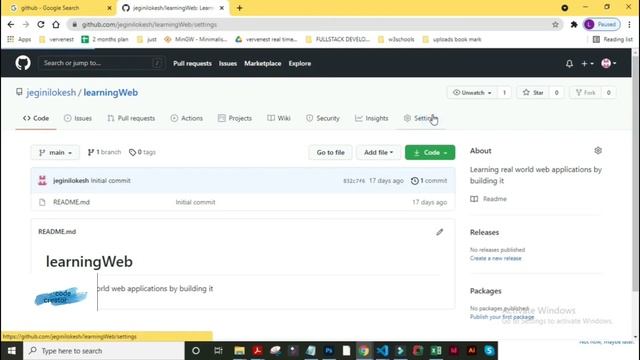Viewport: 640px width, 360px height.
Task: Open commit hash 832c7f6
Action: tap(354, 181)
